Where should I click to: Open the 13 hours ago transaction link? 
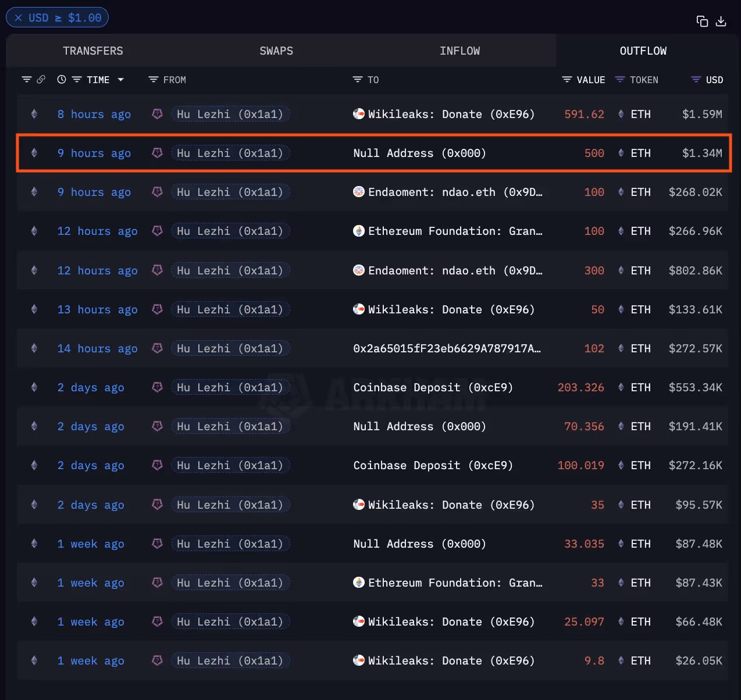(98, 310)
